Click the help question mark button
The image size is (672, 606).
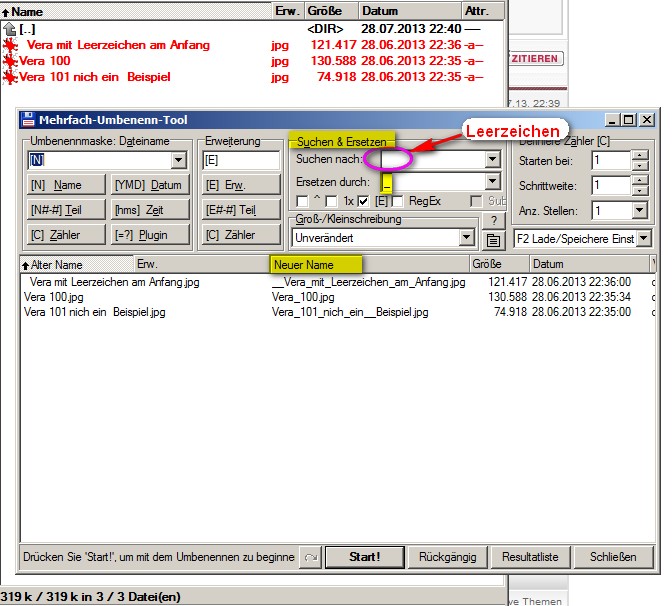pyautogui.click(x=492, y=221)
